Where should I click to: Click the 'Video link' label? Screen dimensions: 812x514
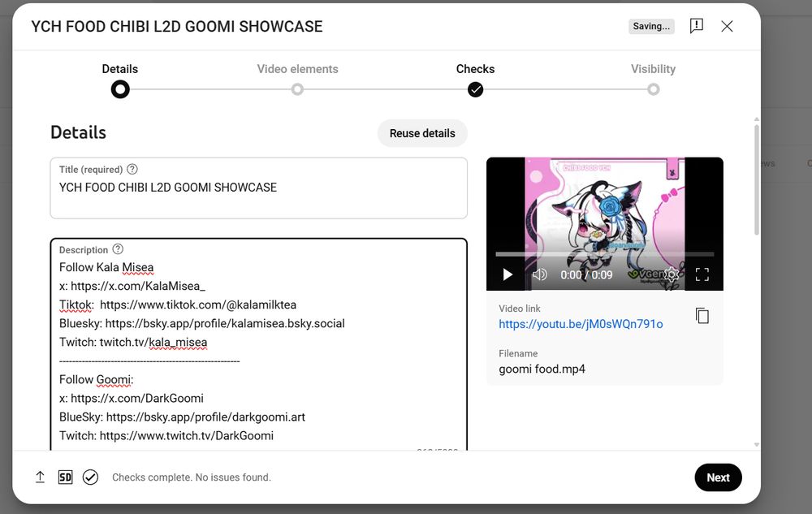520,309
